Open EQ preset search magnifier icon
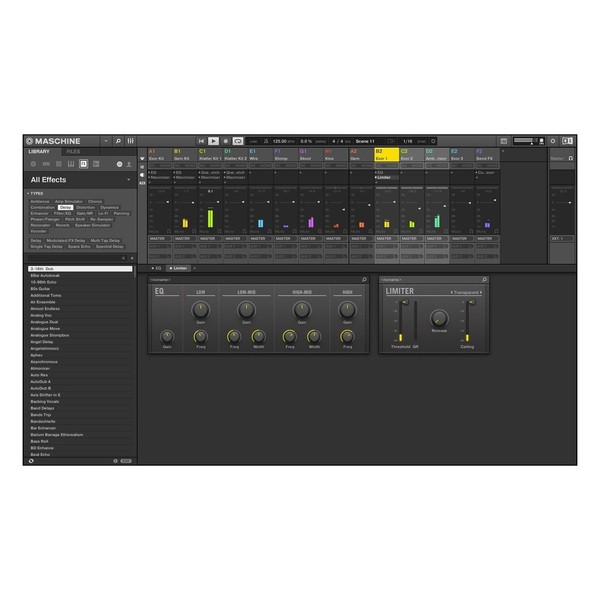Screen dimensions: 600x600 (364, 280)
